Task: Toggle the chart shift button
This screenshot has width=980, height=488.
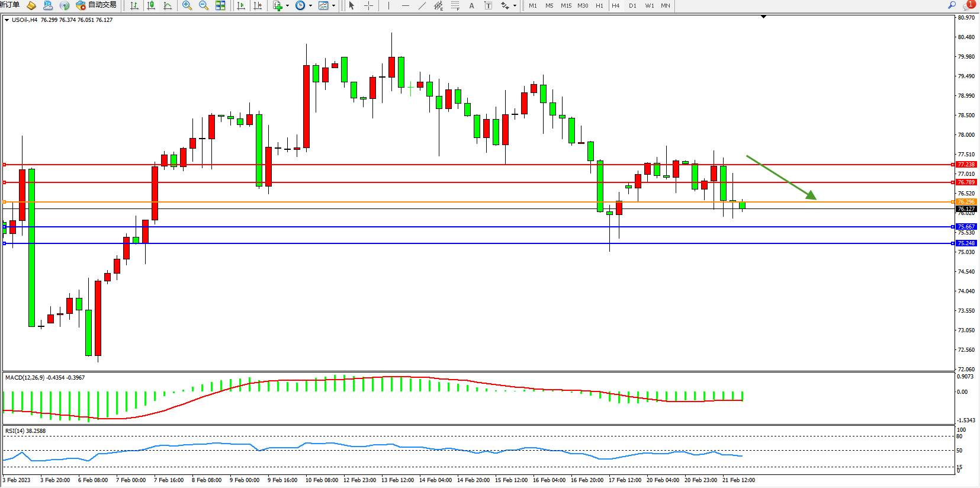Action: pyautogui.click(x=258, y=5)
